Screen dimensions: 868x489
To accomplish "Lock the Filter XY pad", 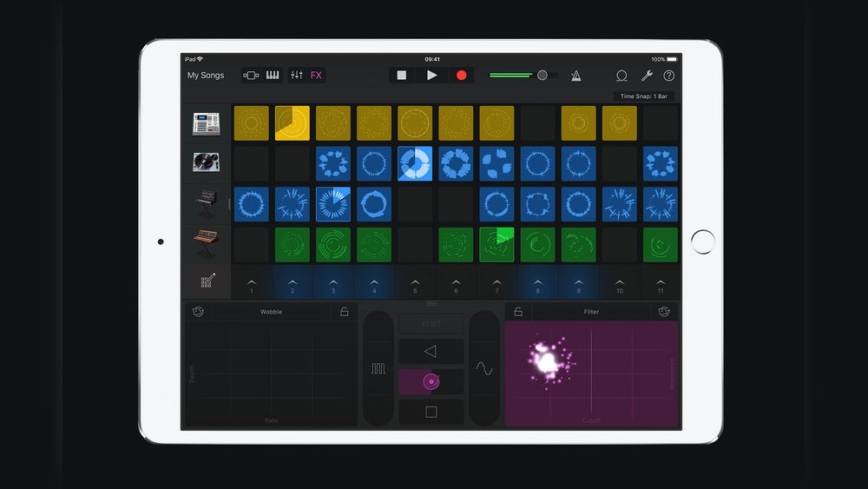I will point(518,312).
